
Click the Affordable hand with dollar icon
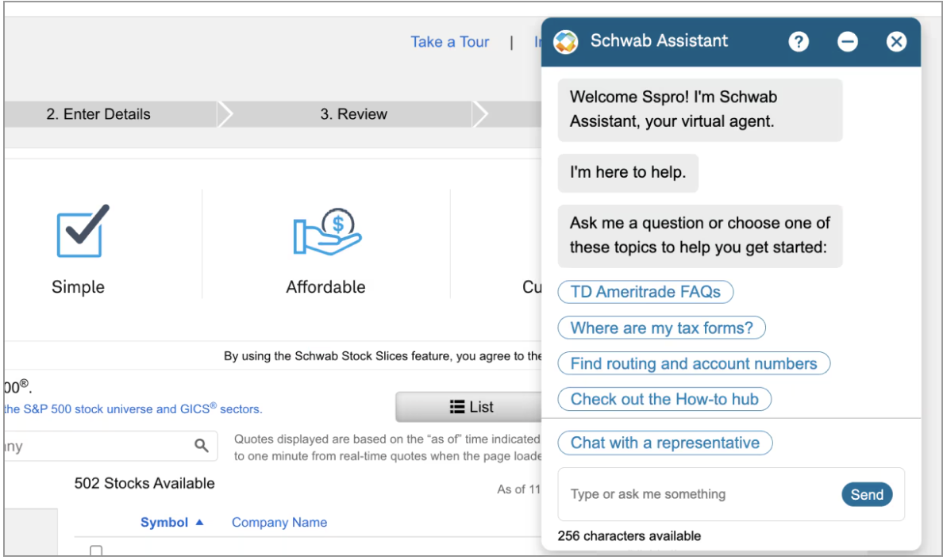[326, 232]
